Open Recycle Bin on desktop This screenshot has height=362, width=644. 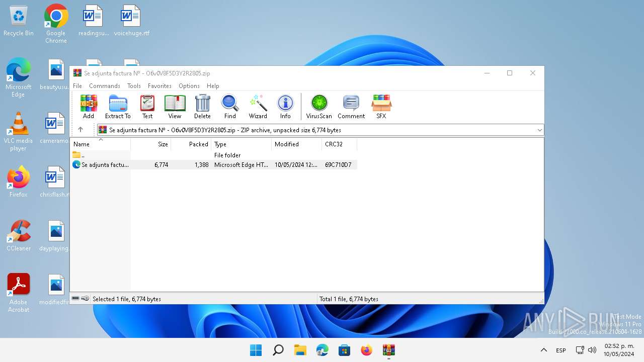click(x=19, y=21)
